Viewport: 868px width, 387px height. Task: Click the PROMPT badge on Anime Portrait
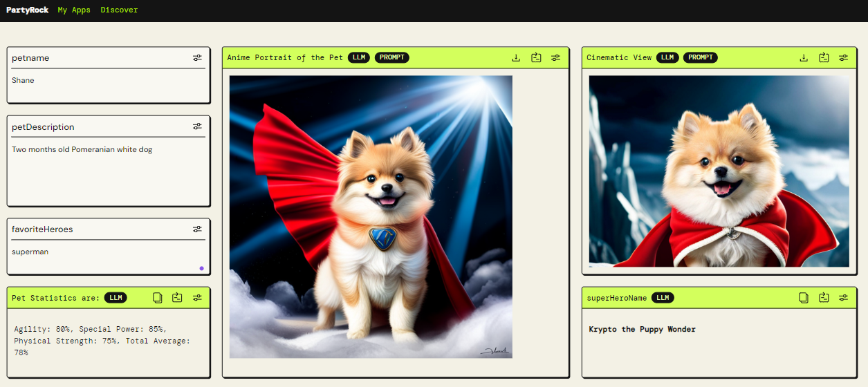coord(392,57)
